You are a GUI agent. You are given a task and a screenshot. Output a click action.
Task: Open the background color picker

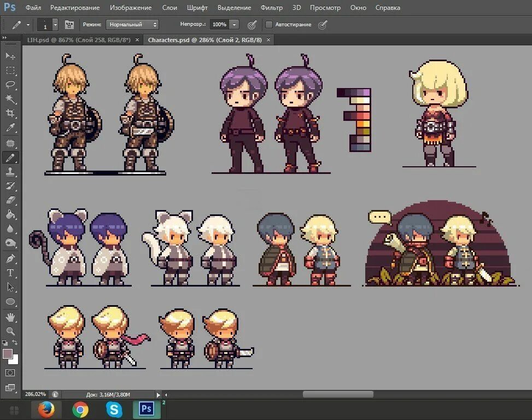point(15,360)
